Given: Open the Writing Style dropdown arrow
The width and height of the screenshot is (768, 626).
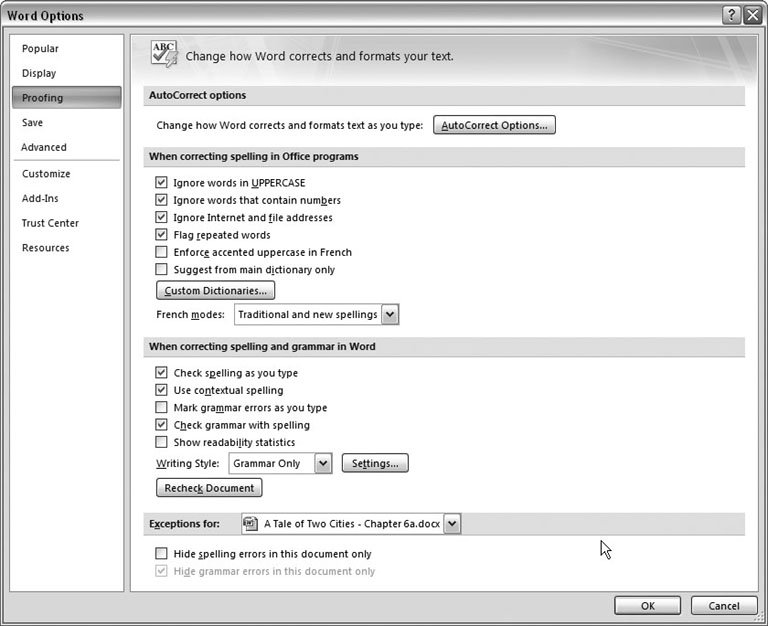Looking at the screenshot, I should [x=323, y=463].
